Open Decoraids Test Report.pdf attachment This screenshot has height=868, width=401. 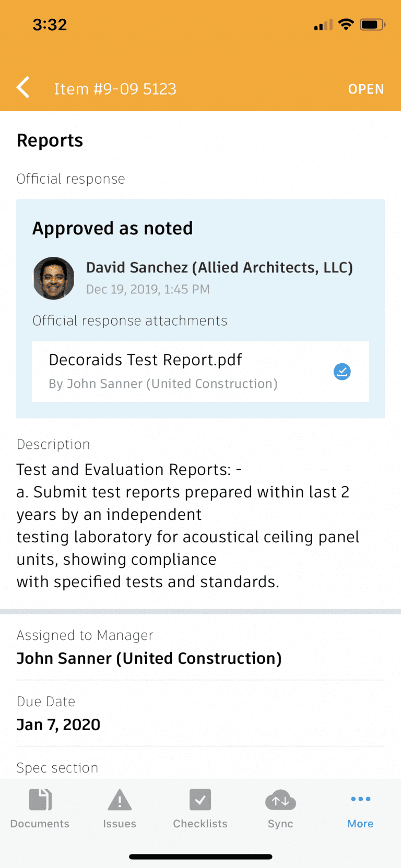click(x=146, y=360)
